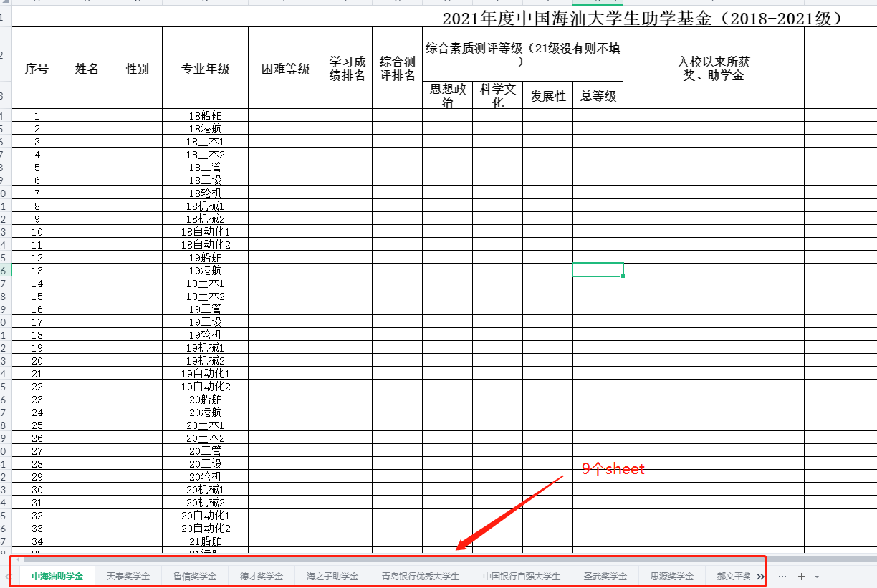Open the 思源奖学金 sheet tab
This screenshot has width=877, height=588.
click(671, 577)
